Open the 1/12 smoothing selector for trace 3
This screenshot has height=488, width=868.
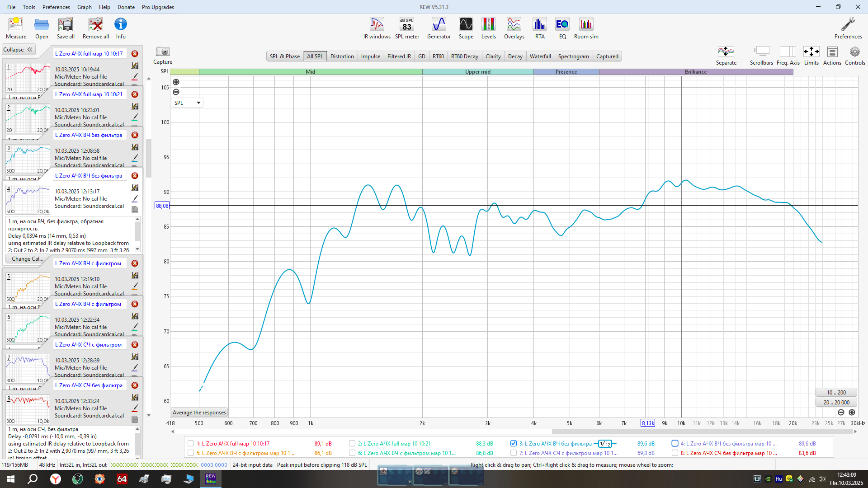coord(605,444)
